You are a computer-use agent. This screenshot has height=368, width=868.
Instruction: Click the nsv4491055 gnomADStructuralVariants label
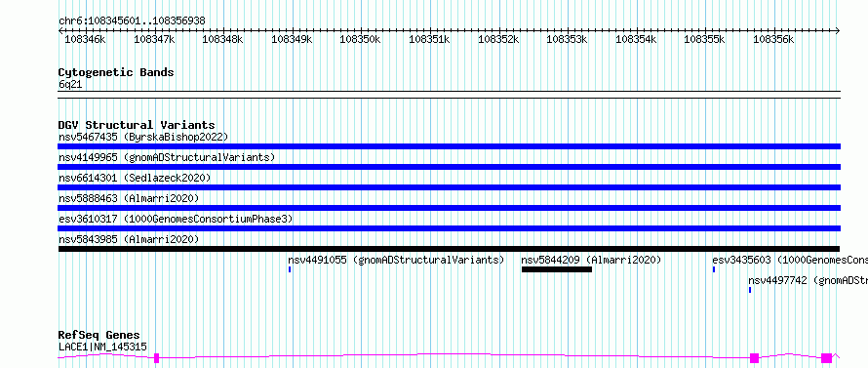(396, 260)
